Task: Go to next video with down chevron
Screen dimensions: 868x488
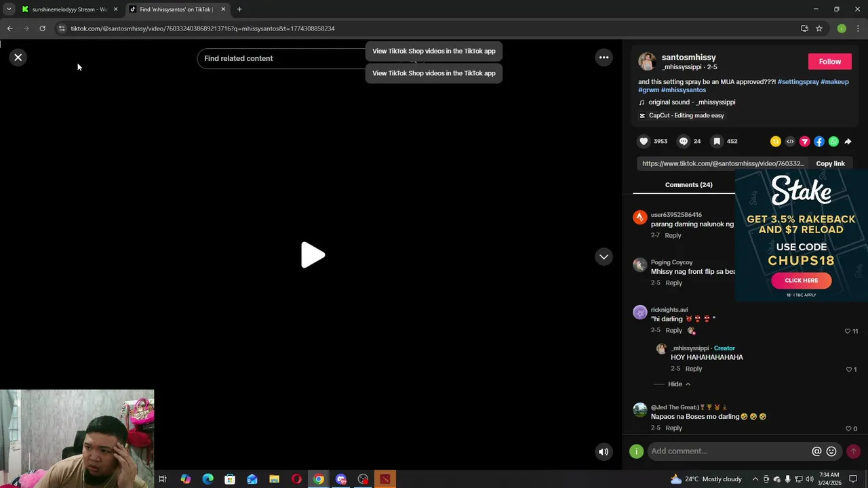Action: click(604, 257)
